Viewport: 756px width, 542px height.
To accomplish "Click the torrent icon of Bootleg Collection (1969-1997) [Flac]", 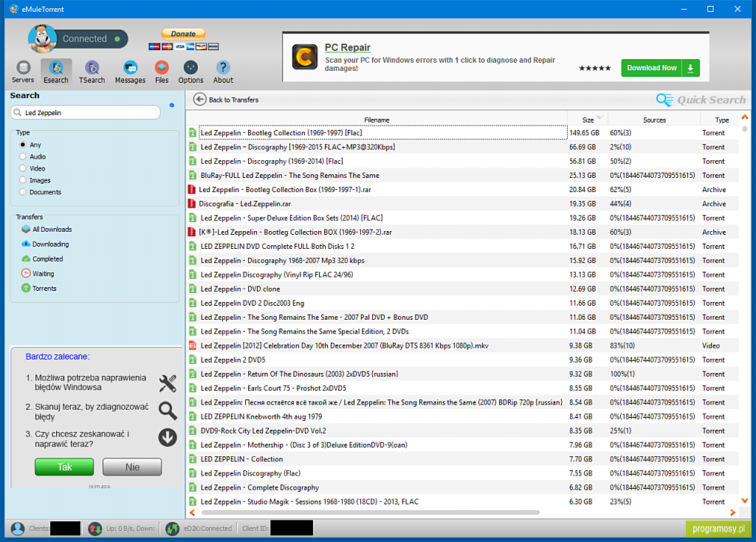I will (193, 133).
